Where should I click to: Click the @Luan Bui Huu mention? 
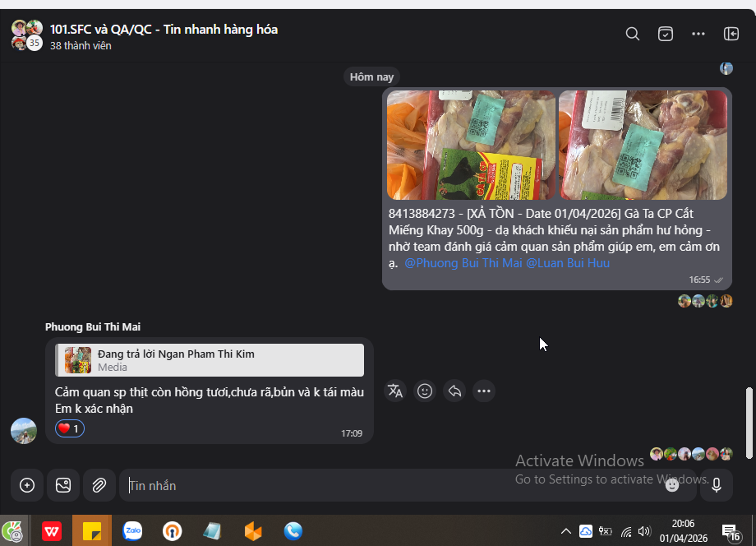point(568,263)
